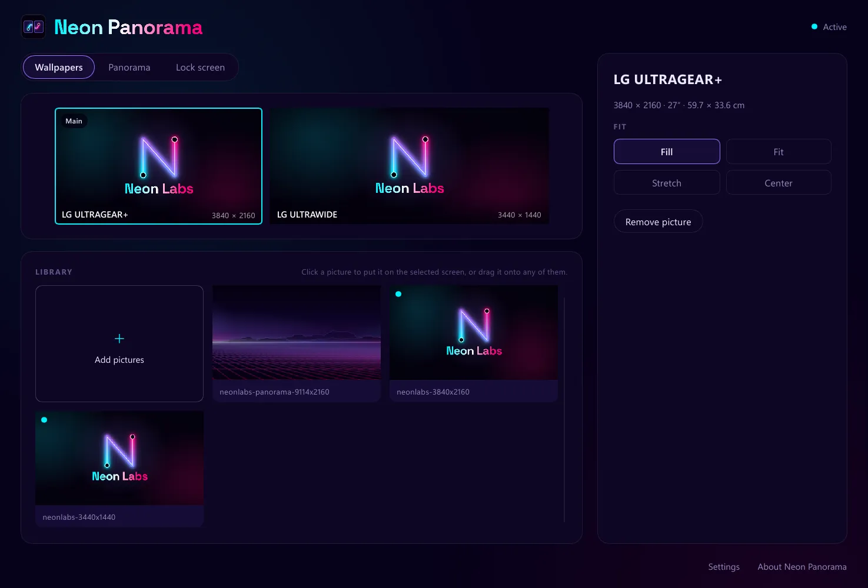This screenshot has width=868, height=588.
Task: Click the Active status indicator dot
Action: click(814, 26)
